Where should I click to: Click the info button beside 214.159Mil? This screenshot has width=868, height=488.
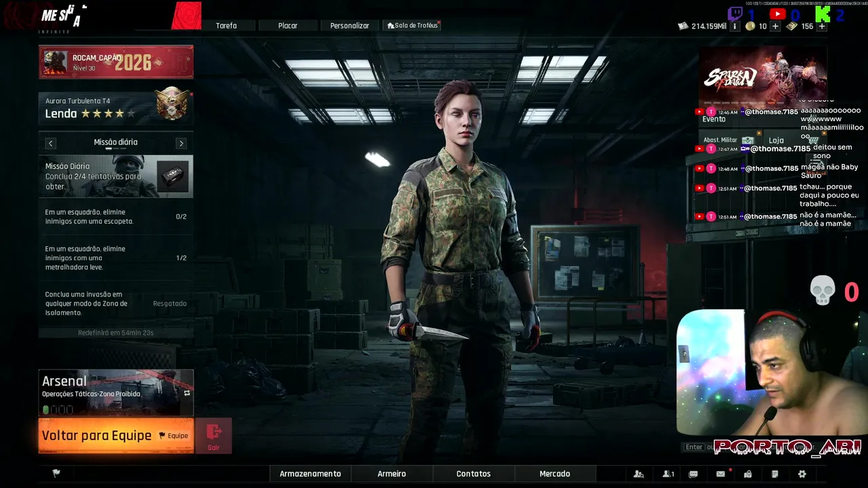tap(734, 26)
